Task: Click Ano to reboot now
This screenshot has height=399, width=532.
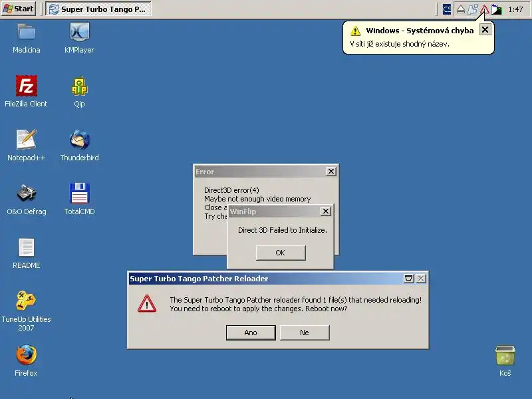Action: click(x=251, y=332)
